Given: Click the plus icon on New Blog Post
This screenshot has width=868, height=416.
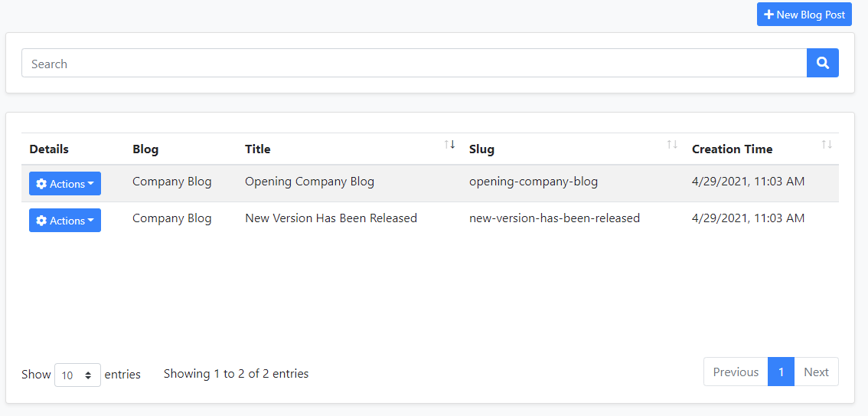Looking at the screenshot, I should pos(768,15).
